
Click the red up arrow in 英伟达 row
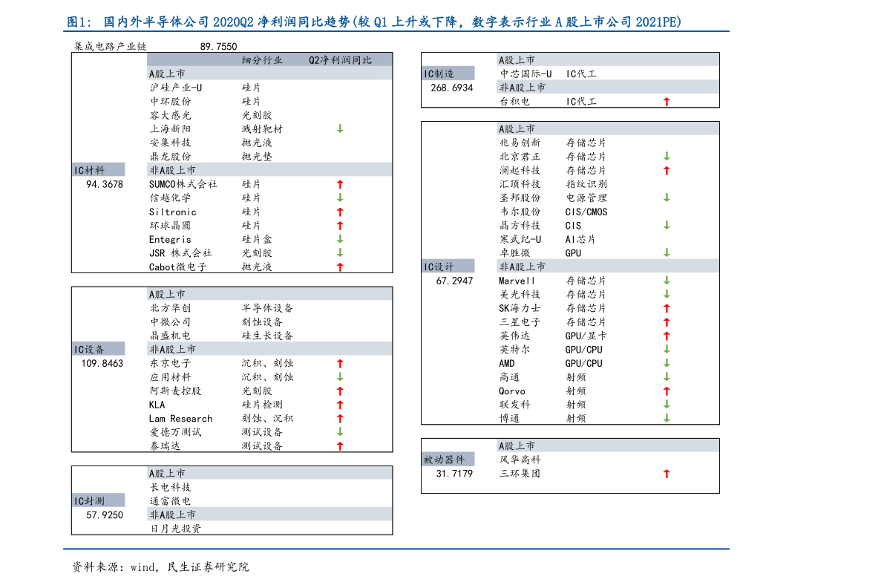click(667, 336)
